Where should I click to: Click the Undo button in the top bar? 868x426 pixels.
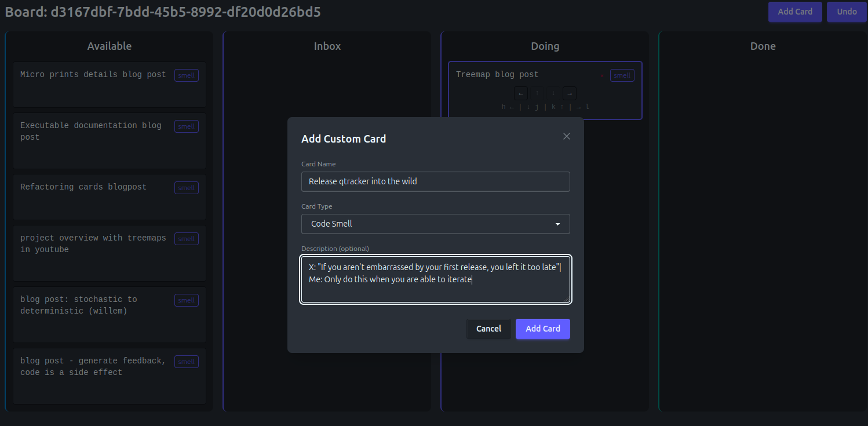click(x=847, y=12)
